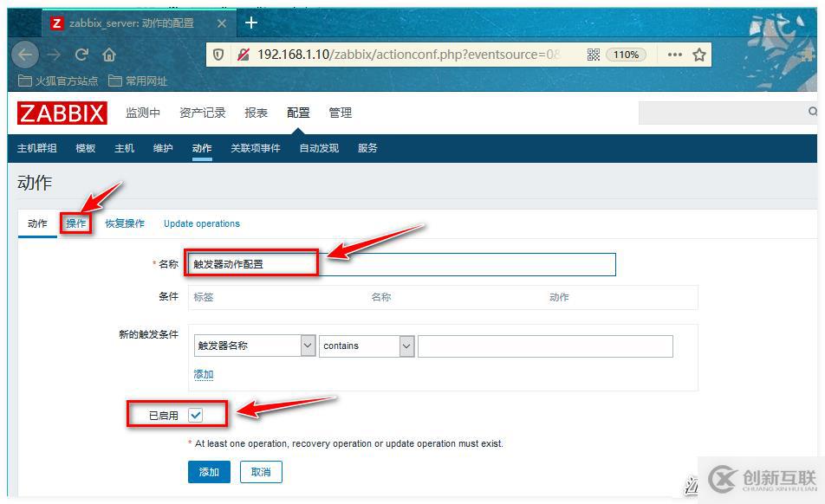Screen dimensions: 825x504
Task: Open the 管理 main menu
Action: pyautogui.click(x=341, y=113)
